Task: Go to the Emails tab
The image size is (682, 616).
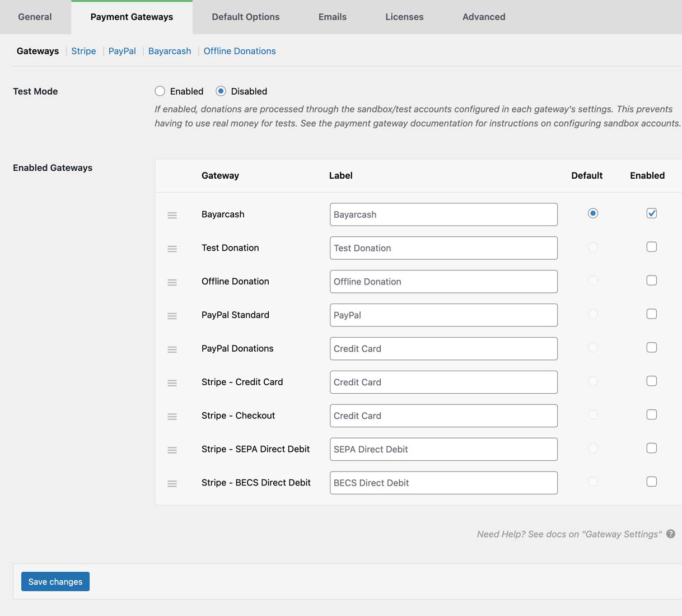Action: (x=333, y=17)
